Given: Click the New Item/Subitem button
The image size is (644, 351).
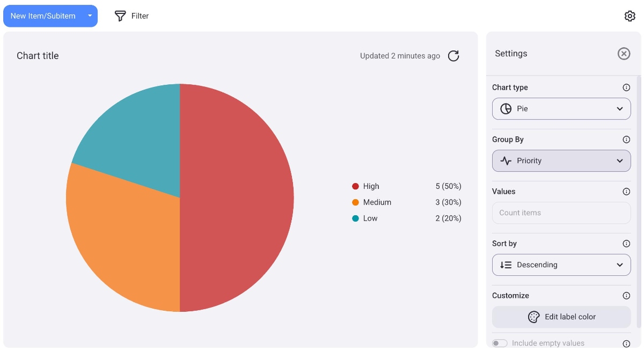Looking at the screenshot, I should pyautogui.click(x=43, y=16).
